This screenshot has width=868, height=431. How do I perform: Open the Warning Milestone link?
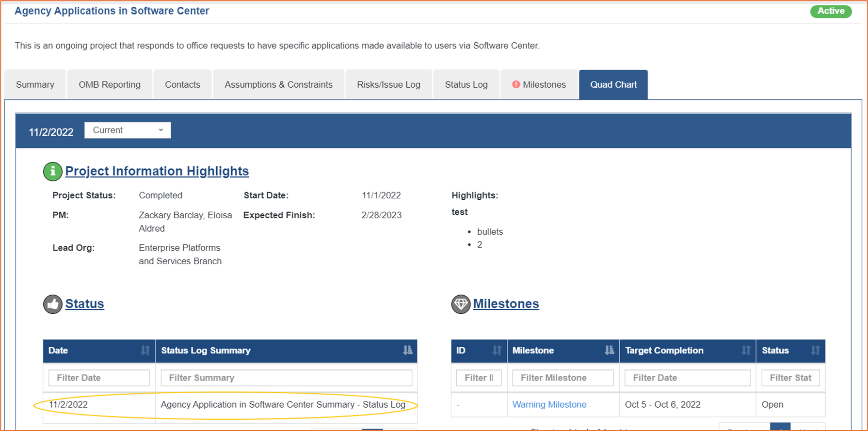549,404
